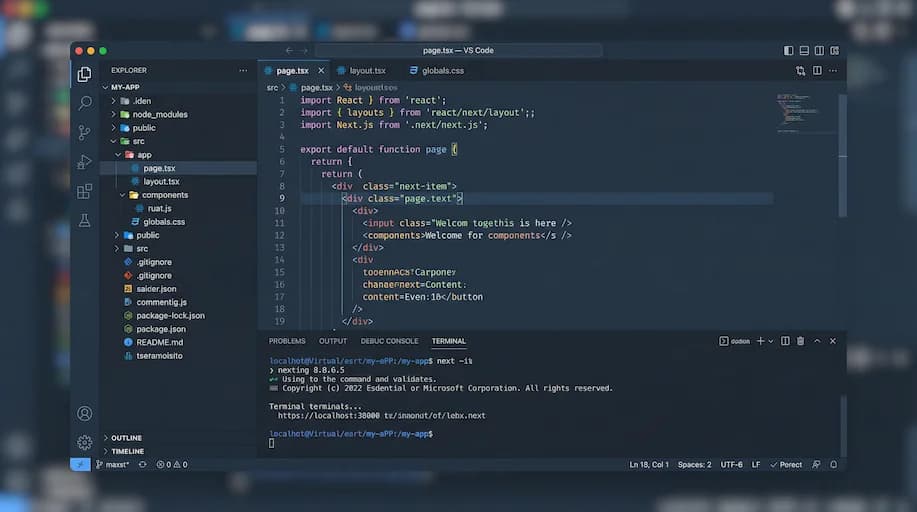This screenshot has height=512, width=917.
Task: Switch to the globals.css editor tab
Action: 437,71
